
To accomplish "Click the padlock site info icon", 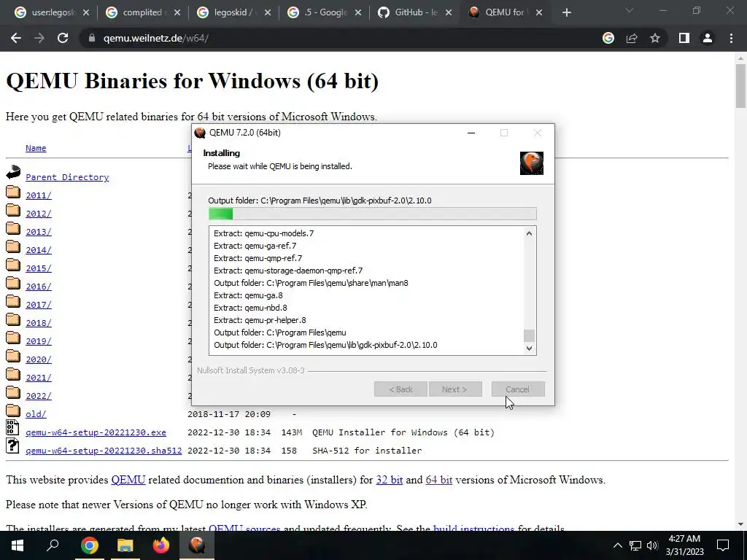I will coord(92,38).
